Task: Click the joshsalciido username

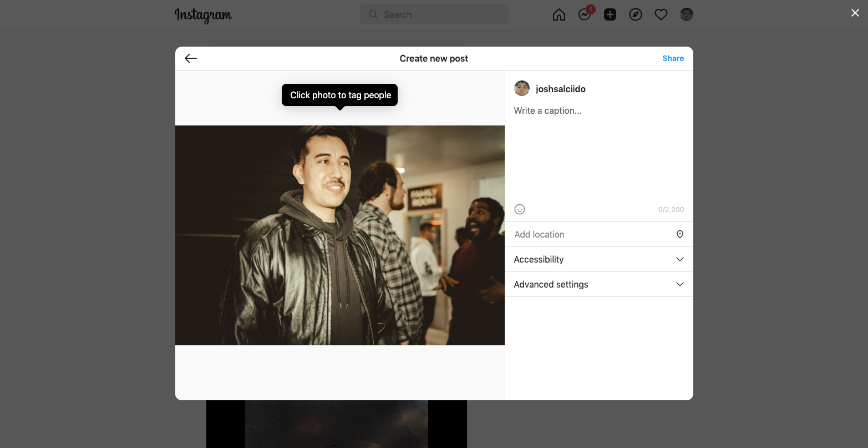Action: point(561,89)
